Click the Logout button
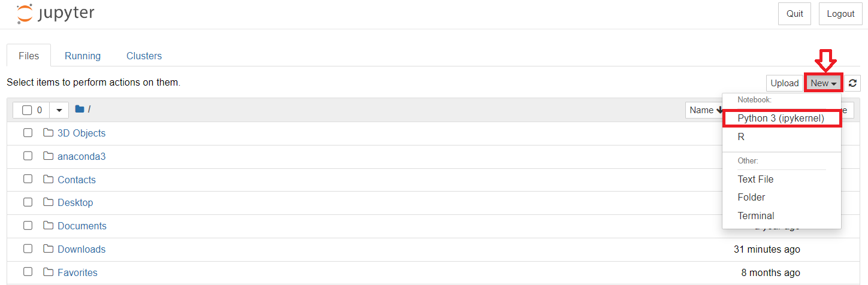Screen dimensions: 868x285 (x=840, y=14)
